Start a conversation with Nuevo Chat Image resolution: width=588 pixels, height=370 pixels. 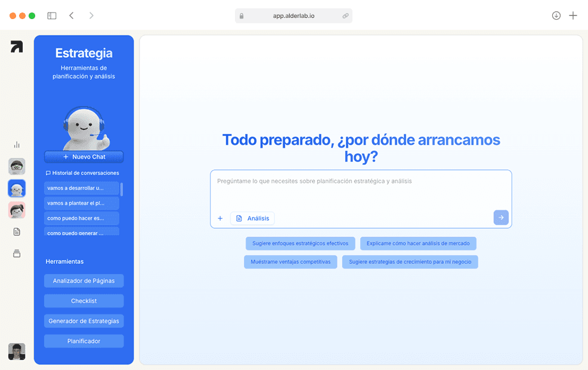pos(83,157)
